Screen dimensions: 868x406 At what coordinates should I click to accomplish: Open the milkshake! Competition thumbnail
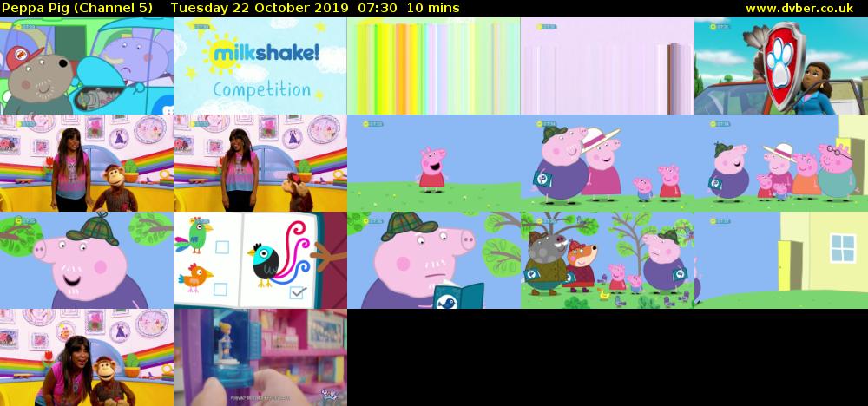tap(260, 66)
